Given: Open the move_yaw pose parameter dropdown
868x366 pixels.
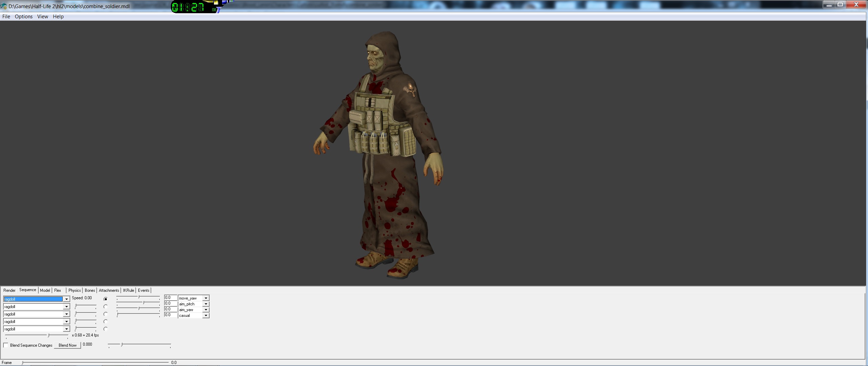Looking at the screenshot, I should [x=206, y=298].
